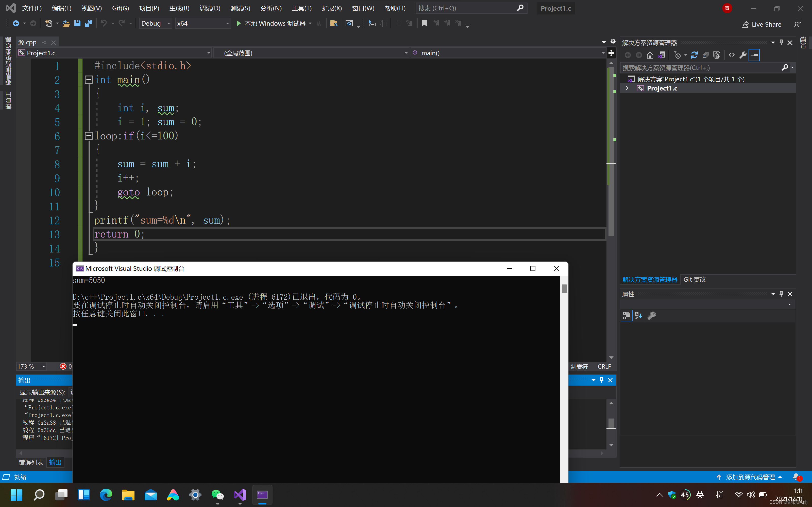Toggle auto-hide pin on Solution Explorer panel
The image size is (812, 507).
tap(781, 43)
